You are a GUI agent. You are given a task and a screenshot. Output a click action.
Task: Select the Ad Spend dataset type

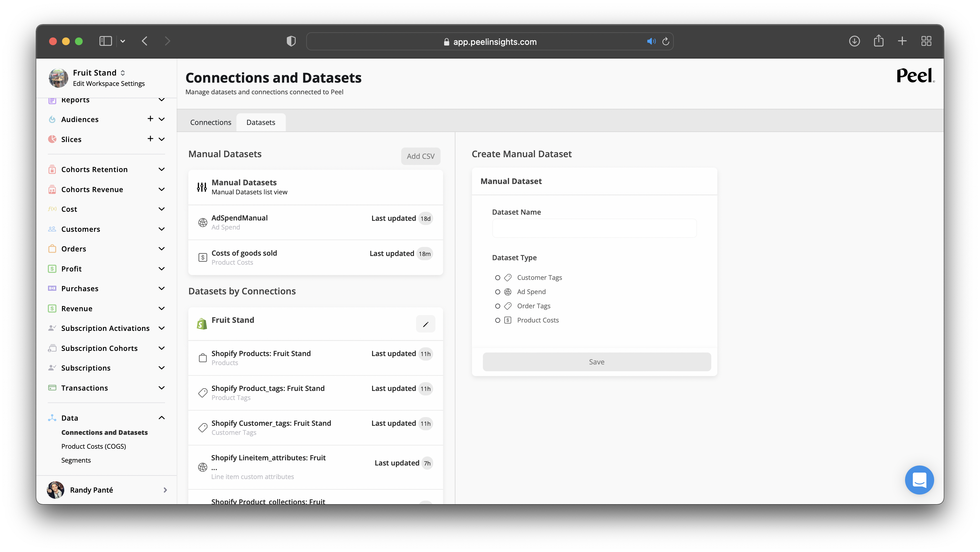(497, 292)
